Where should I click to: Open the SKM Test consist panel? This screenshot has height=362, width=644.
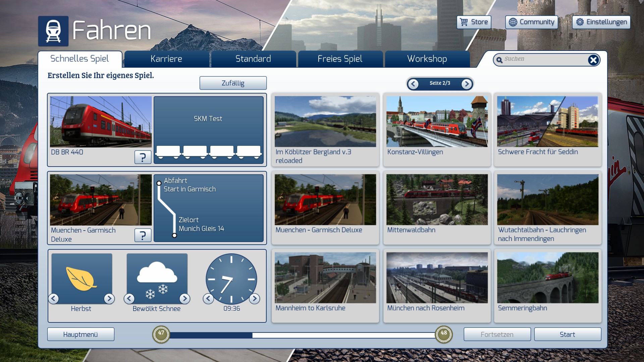tap(209, 130)
